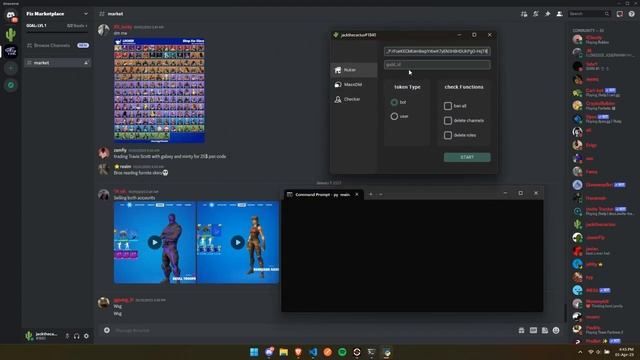Open the GIF picker icon
Viewport: 640px width, 360px height.
(x=533, y=330)
